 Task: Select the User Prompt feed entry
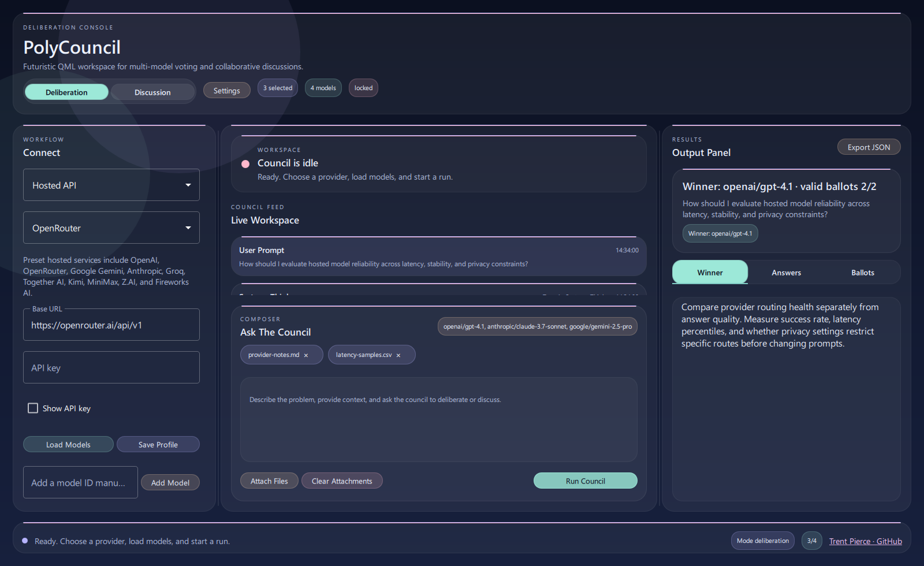(439, 256)
